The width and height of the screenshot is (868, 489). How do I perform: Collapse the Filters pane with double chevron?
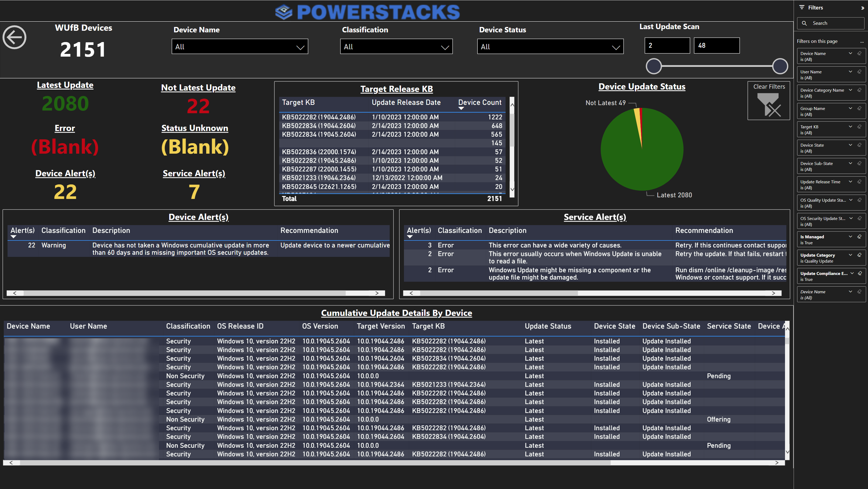(x=862, y=8)
